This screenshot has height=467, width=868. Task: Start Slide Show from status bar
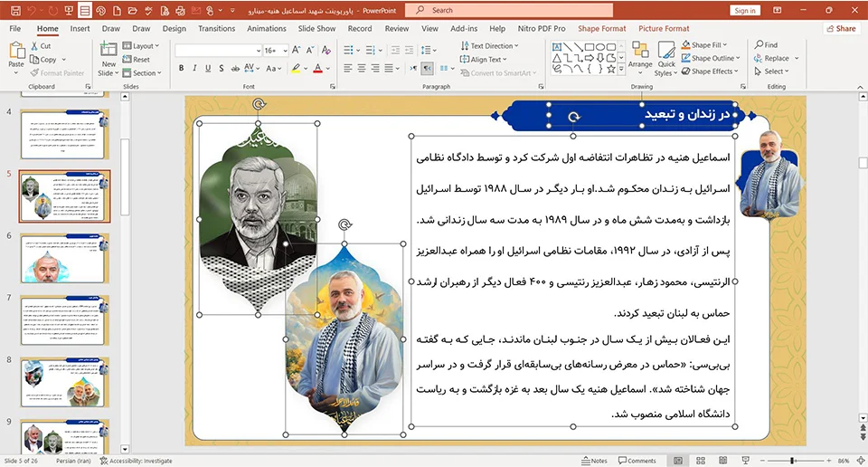[746, 461]
